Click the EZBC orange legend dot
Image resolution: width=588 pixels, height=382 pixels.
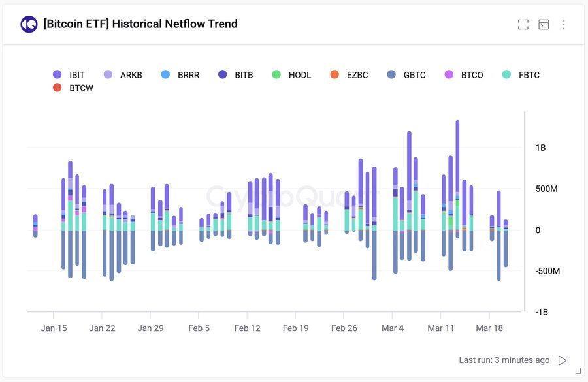335,75
